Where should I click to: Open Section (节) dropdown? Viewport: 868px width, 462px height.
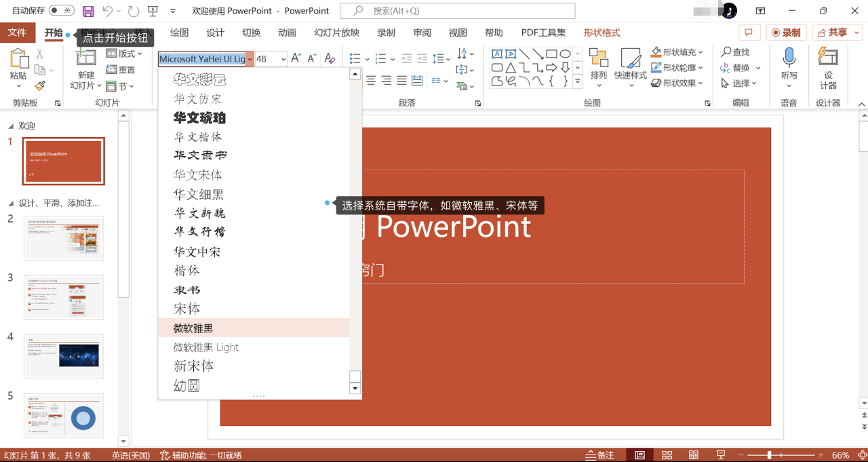click(x=120, y=86)
